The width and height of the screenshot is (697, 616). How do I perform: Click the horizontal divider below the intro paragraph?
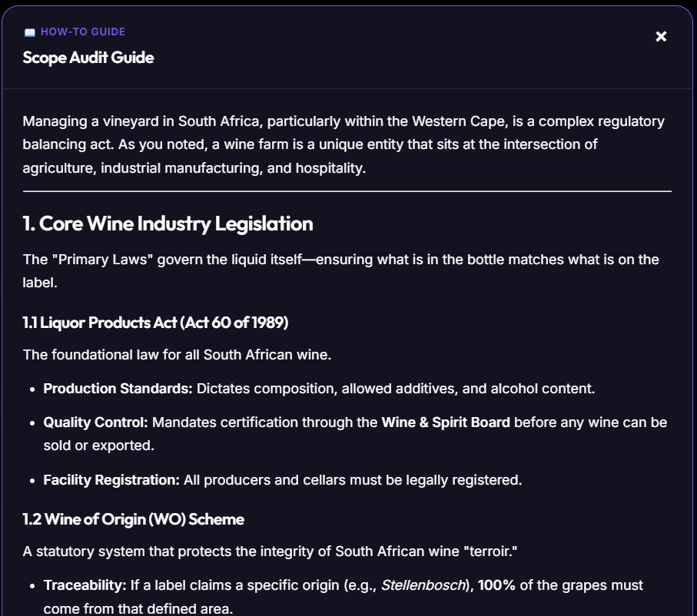pyautogui.click(x=347, y=191)
